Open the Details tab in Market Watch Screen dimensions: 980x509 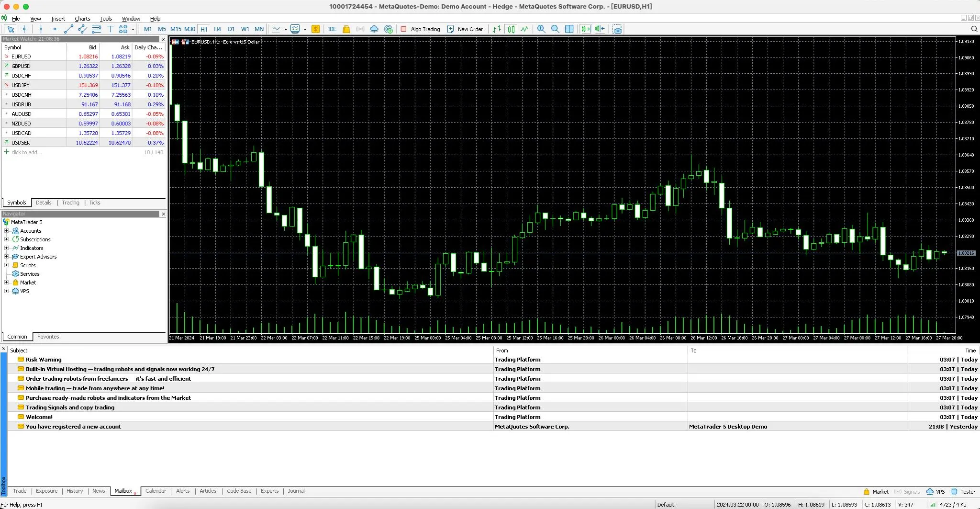[44, 203]
